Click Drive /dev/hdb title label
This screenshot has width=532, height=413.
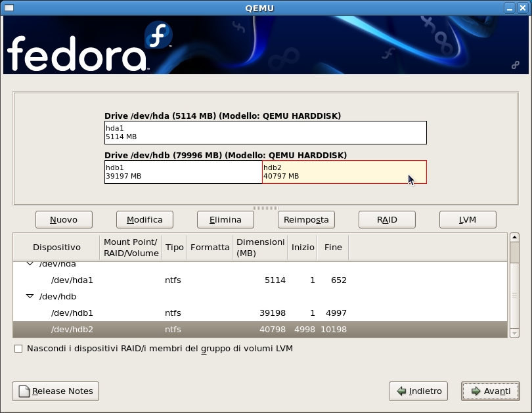(226, 156)
